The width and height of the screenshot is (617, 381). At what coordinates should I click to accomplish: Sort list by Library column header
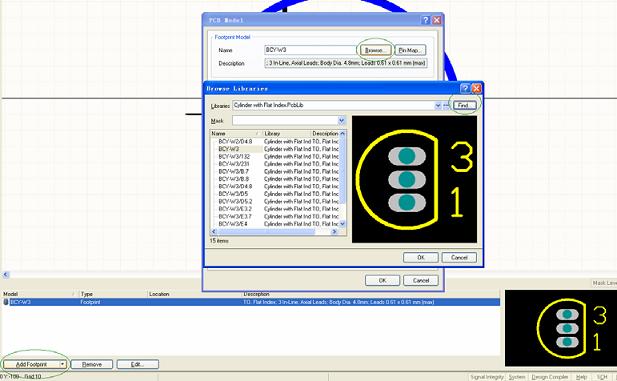(286, 133)
